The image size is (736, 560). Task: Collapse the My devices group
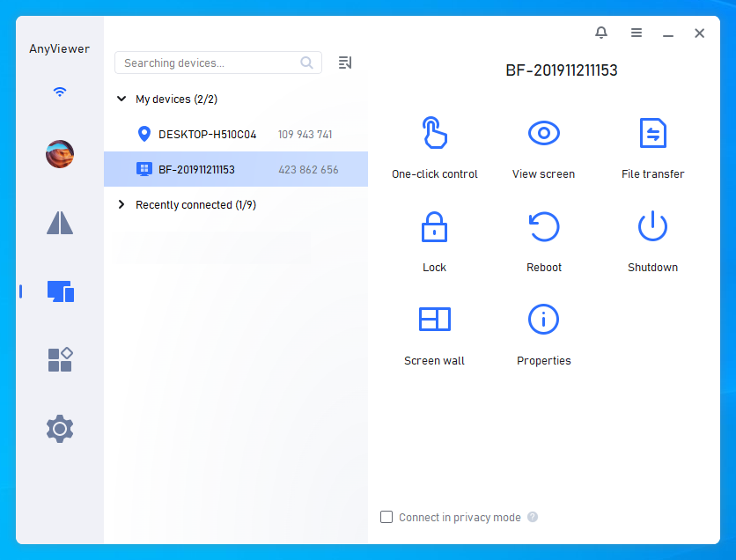pos(121,99)
